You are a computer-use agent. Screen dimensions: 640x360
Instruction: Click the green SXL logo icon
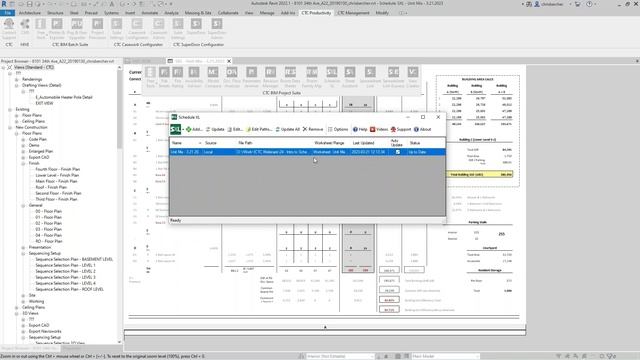point(175,129)
